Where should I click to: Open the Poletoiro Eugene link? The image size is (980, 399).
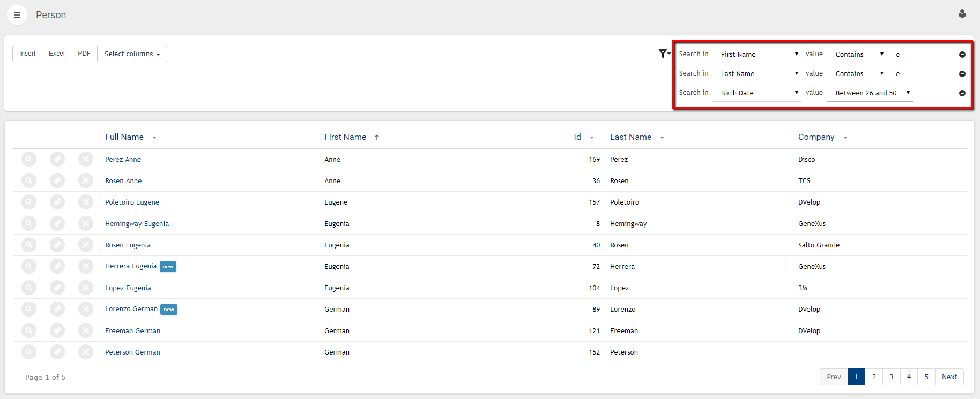click(x=132, y=202)
